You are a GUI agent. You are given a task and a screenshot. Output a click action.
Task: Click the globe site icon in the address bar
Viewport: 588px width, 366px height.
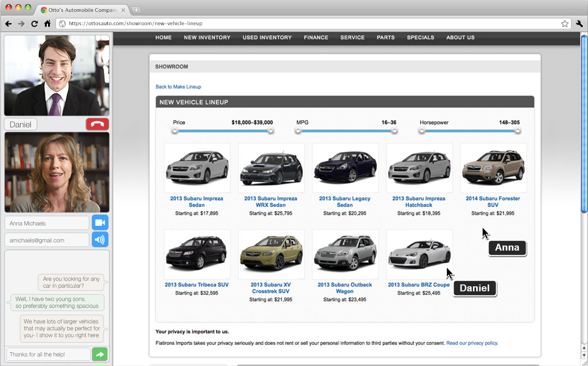(x=62, y=24)
